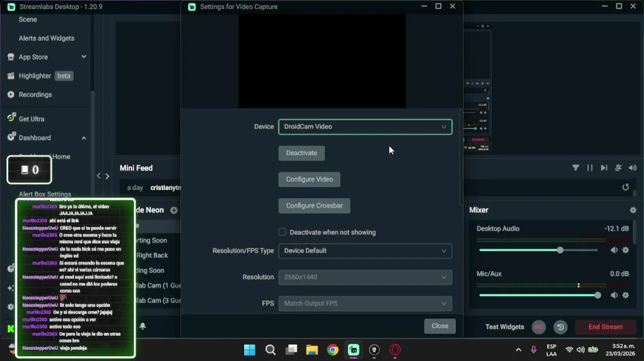Select the Right Back scene row
Viewport: 644px width, 361px height.
(152, 255)
